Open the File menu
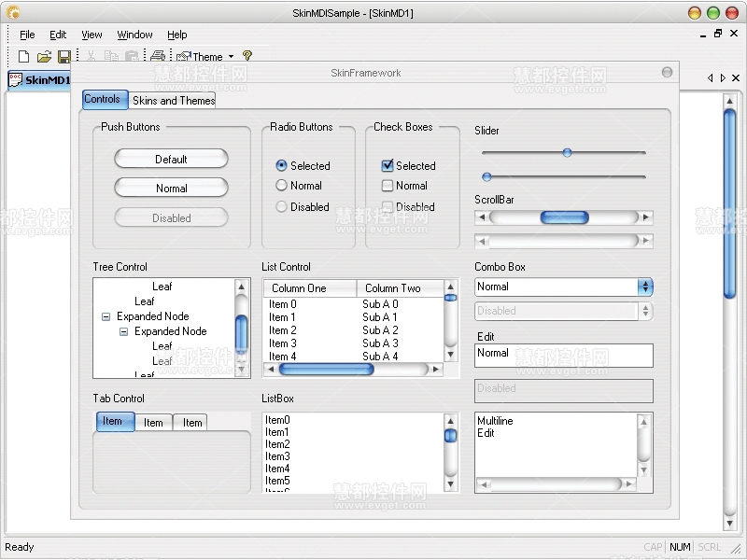Screen dimensions: 747x560 (27, 35)
